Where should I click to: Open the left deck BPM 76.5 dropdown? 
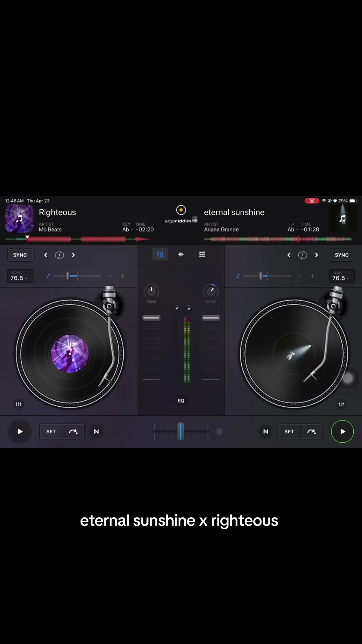point(20,276)
